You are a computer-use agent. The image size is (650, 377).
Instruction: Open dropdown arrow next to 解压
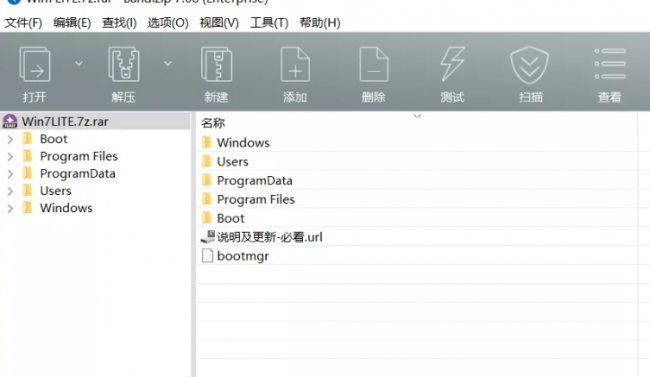167,63
